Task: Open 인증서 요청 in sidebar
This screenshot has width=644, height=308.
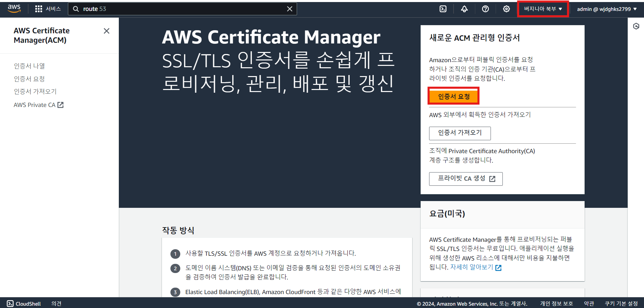Action: (x=30, y=79)
